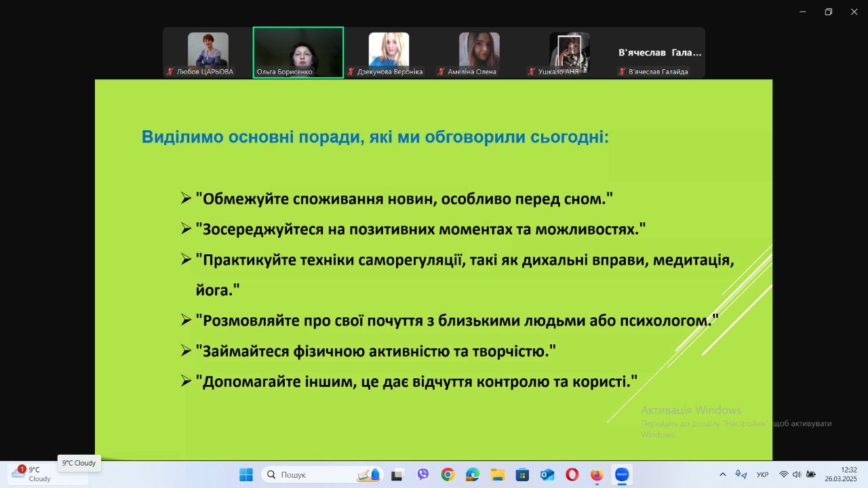868x488 pixels.
Task: Open Microsoft Store from the taskbar
Action: [x=522, y=474]
